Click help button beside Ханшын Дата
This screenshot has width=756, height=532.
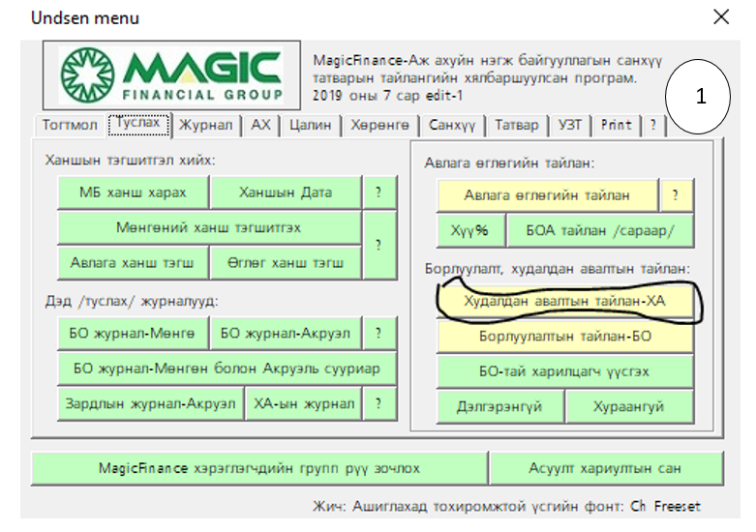tap(378, 192)
